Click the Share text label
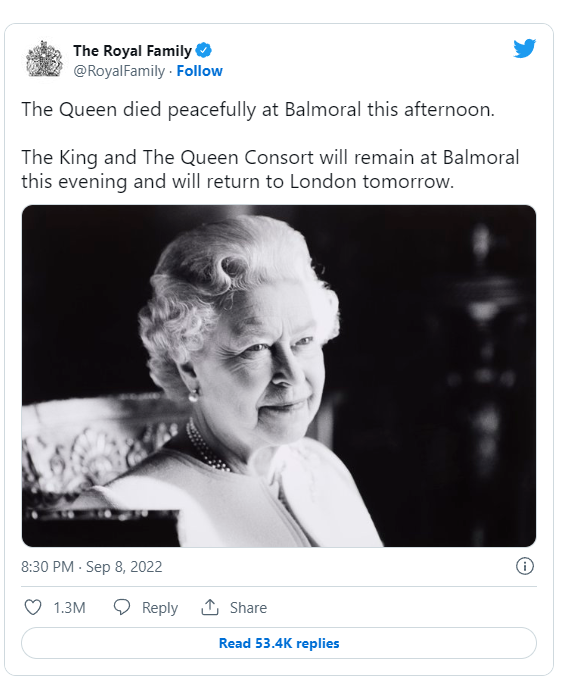This screenshot has height=680, width=562. [248, 608]
